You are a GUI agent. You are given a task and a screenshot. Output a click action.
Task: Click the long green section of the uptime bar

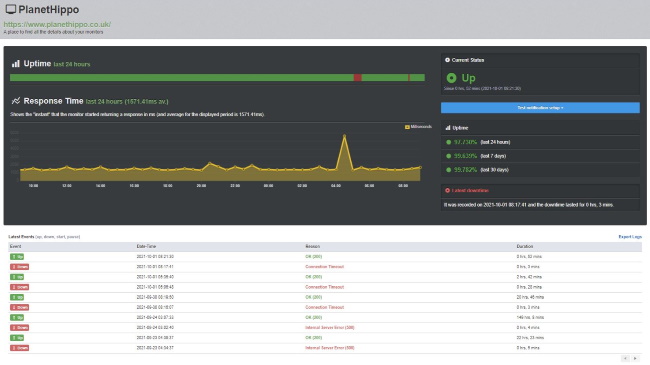(182, 78)
